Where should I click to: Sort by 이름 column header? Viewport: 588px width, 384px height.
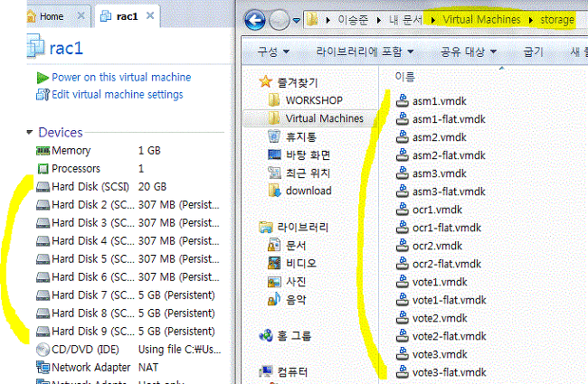click(405, 77)
